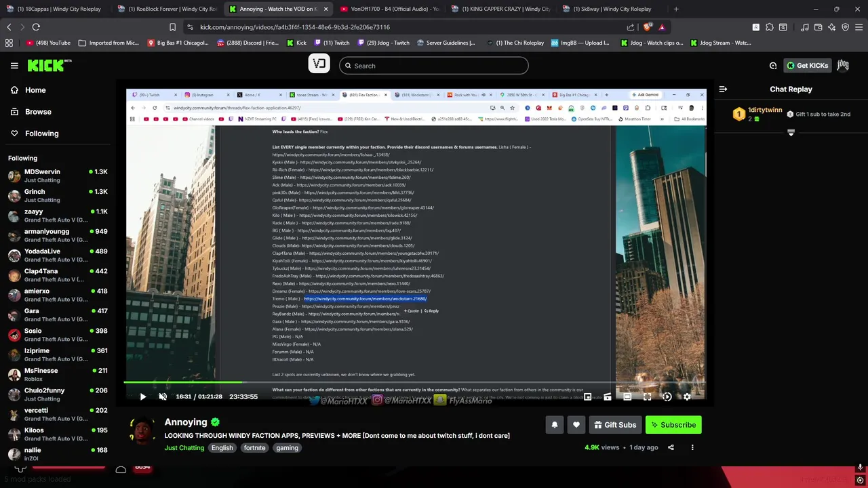This screenshot has width=868, height=488.
Task: Open Brave Wallet icon
Action: [x=818, y=27]
